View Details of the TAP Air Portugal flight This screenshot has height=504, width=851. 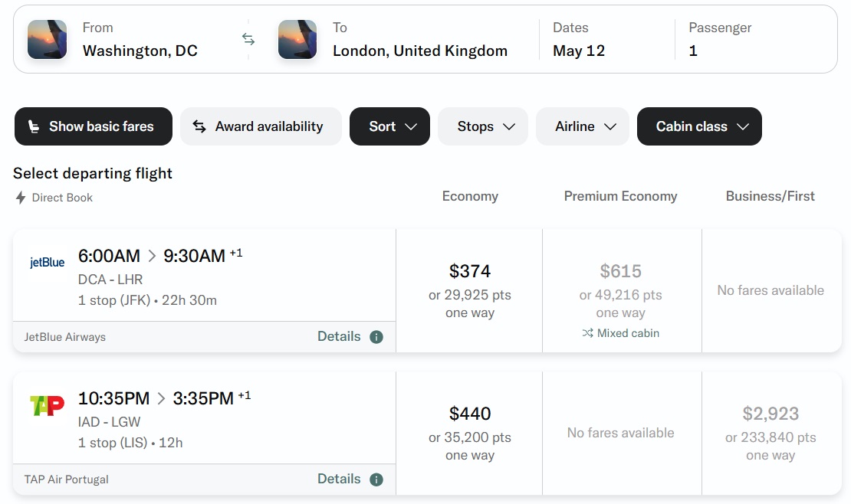pos(339,479)
